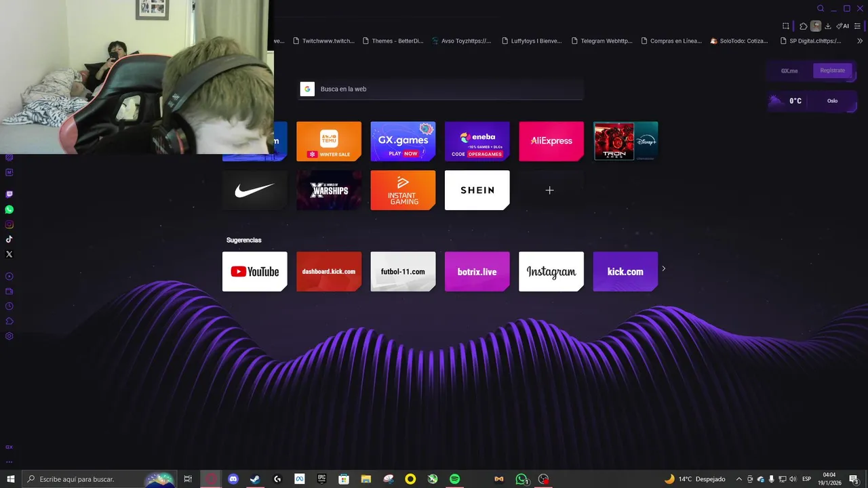Open the Tron Disney+ tile
Screen dimensions: 868x488
pyautogui.click(x=625, y=141)
